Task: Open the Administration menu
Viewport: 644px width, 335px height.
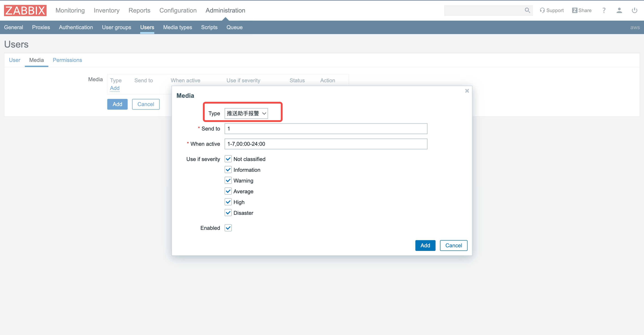Action: pos(225,10)
